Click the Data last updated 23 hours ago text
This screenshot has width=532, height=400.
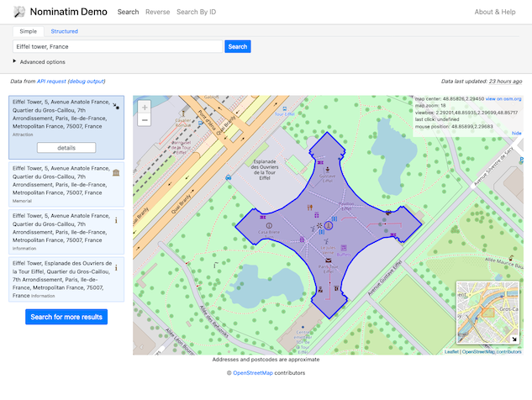482,82
